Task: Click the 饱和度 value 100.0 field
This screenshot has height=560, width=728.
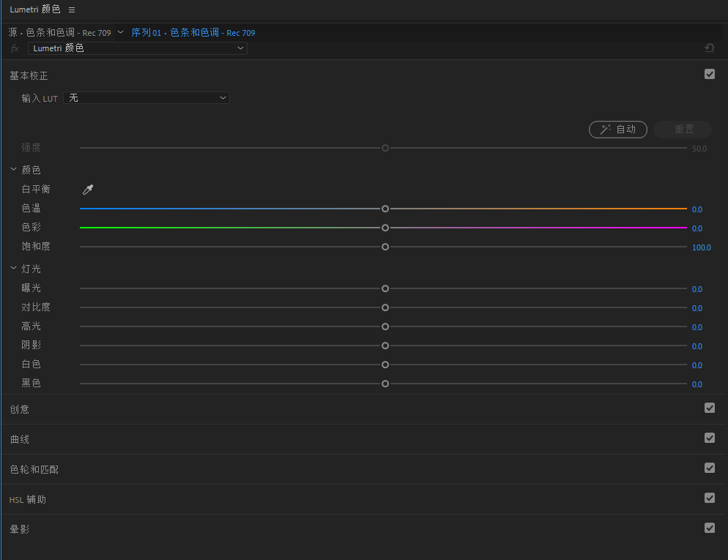Action: click(x=701, y=247)
